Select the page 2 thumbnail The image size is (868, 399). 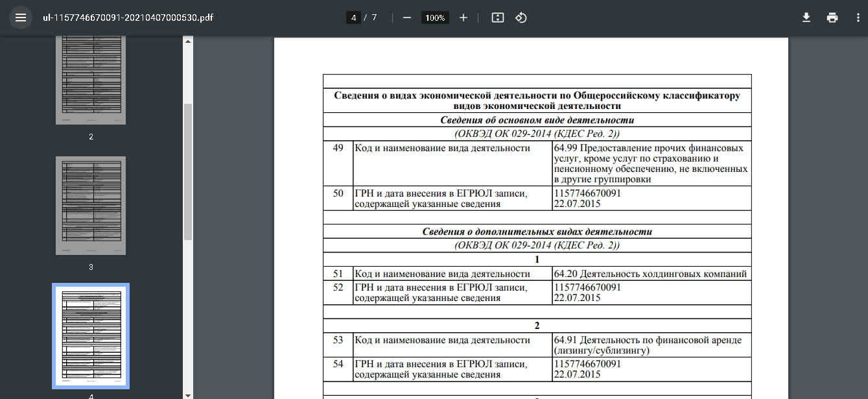[91, 77]
